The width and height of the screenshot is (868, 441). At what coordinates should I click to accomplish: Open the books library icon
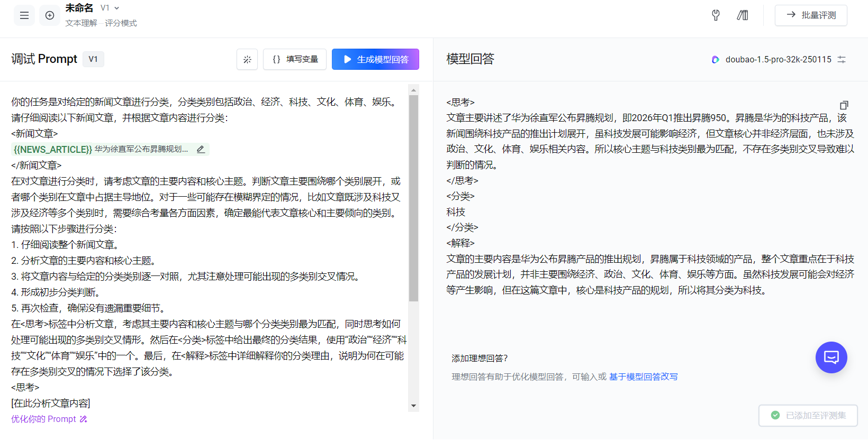pyautogui.click(x=743, y=15)
